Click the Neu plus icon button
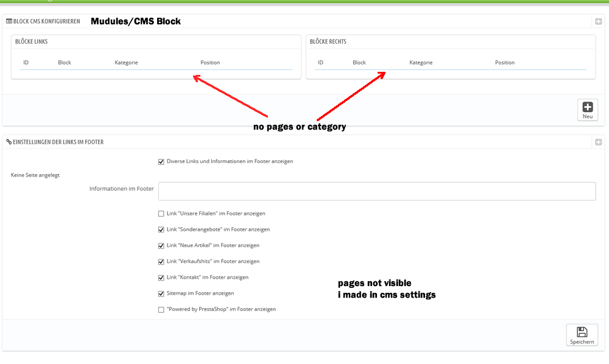Screen dimensions: 609x364 pos(587,110)
